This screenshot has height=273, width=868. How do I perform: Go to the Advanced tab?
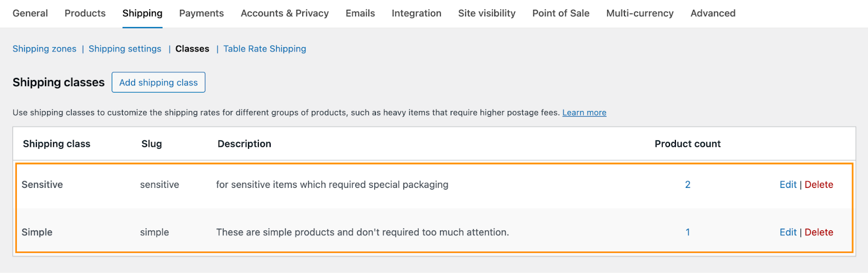tap(713, 14)
